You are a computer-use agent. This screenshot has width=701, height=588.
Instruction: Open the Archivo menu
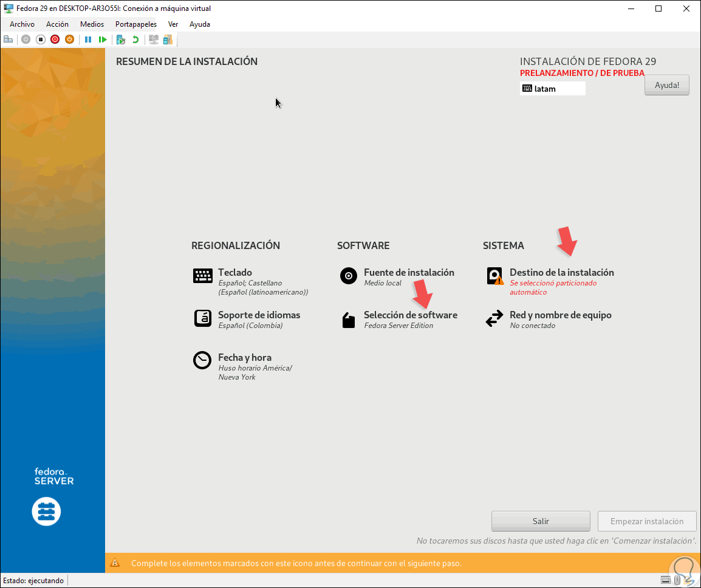(x=22, y=24)
